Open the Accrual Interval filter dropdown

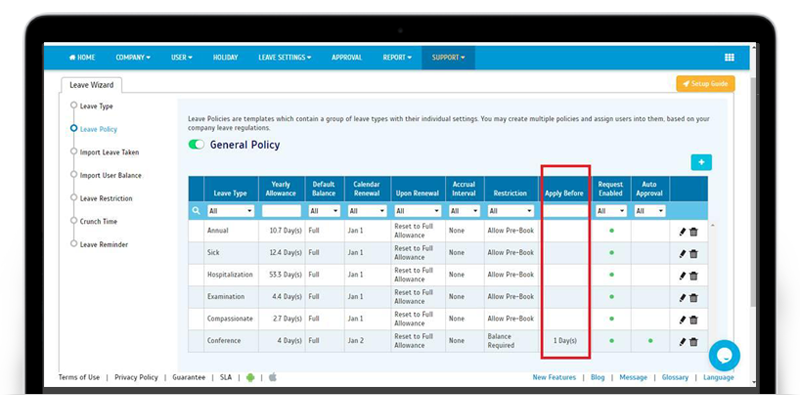[x=464, y=211]
